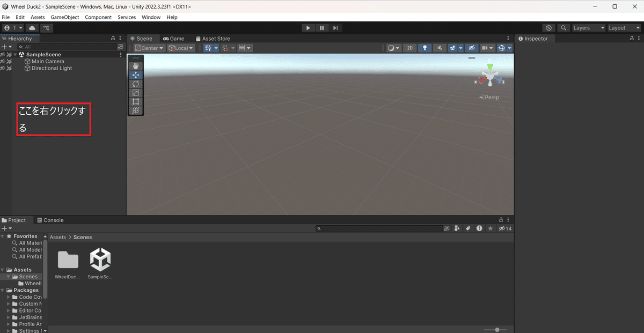Screen dimensions: 644x333
Task: Open draw mode shading dropdown
Action: (x=394, y=48)
